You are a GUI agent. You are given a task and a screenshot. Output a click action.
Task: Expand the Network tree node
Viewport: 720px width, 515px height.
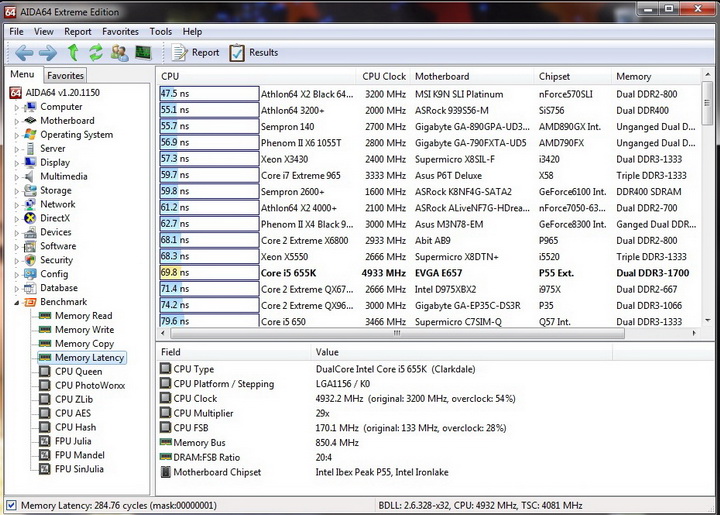(x=17, y=205)
